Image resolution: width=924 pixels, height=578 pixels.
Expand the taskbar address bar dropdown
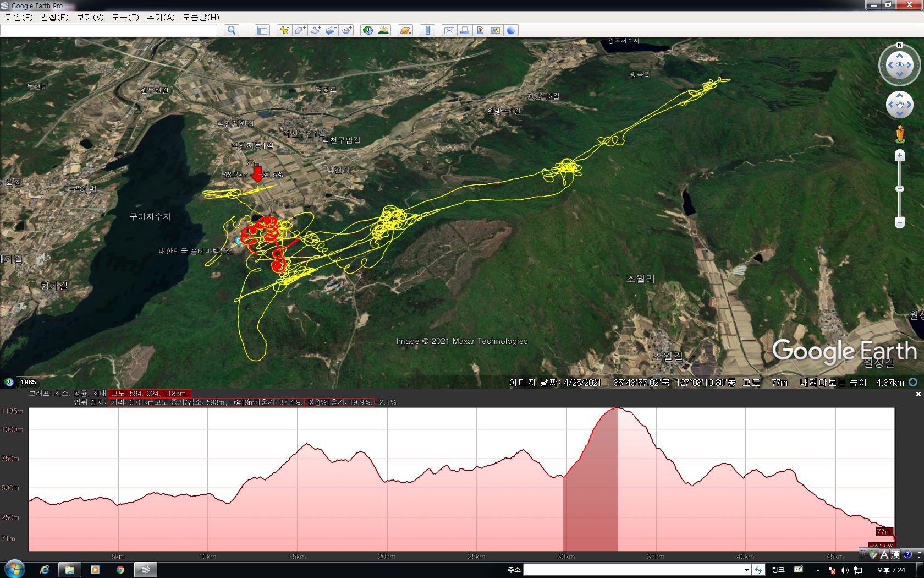[x=746, y=570]
